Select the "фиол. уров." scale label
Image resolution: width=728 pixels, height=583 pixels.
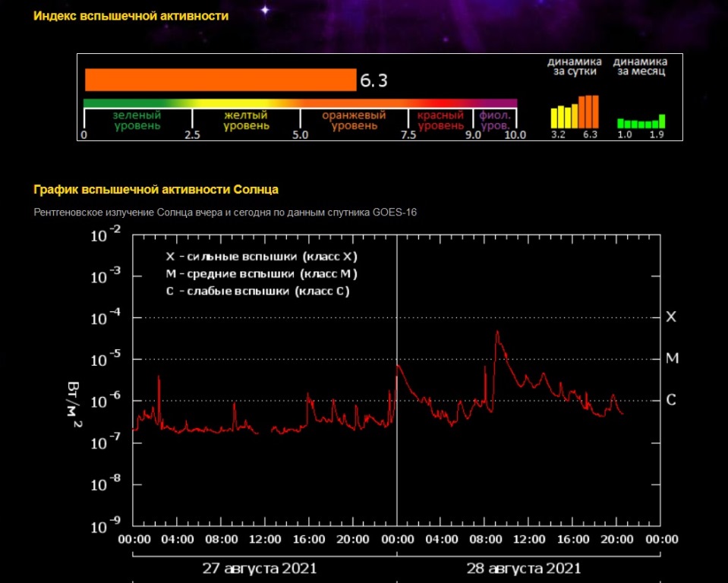tap(495, 121)
